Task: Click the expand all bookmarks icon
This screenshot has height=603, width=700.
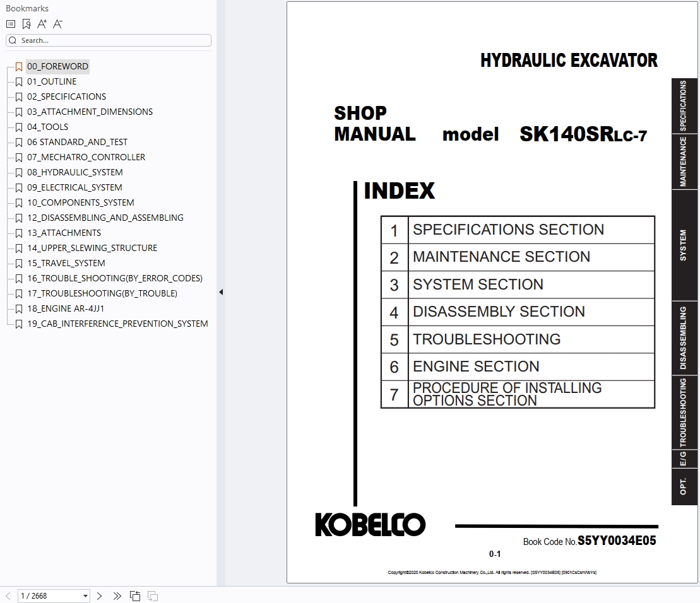Action: pyautogui.click(x=11, y=24)
